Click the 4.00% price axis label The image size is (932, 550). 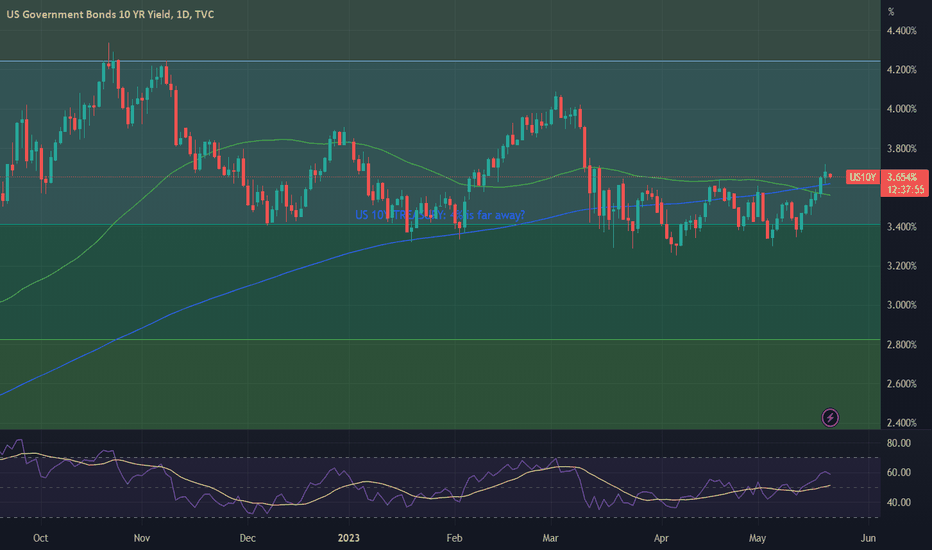902,109
